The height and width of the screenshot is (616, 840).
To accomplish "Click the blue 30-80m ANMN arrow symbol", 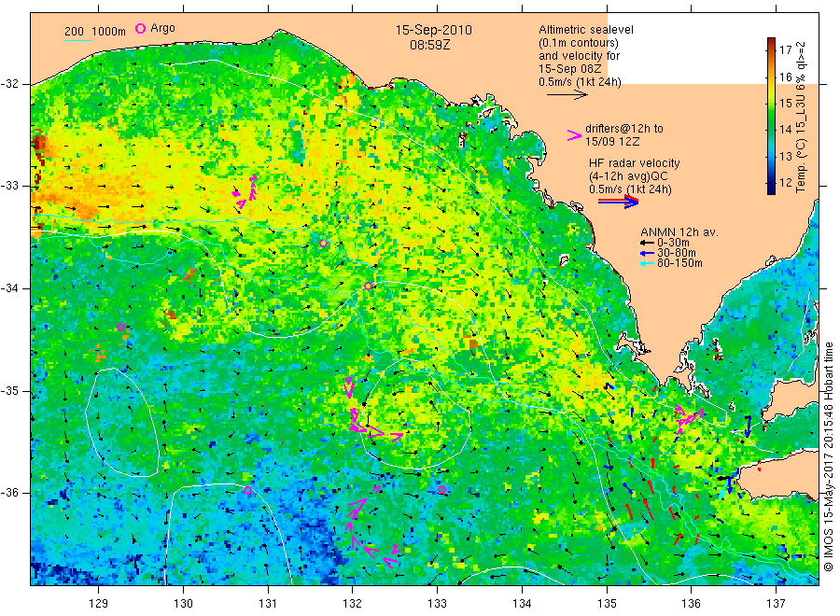I will coord(647,253).
